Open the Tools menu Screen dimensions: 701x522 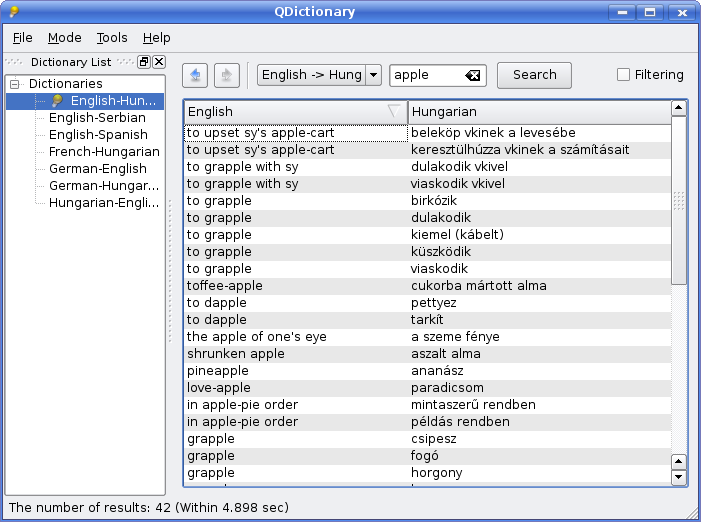pyautogui.click(x=112, y=38)
